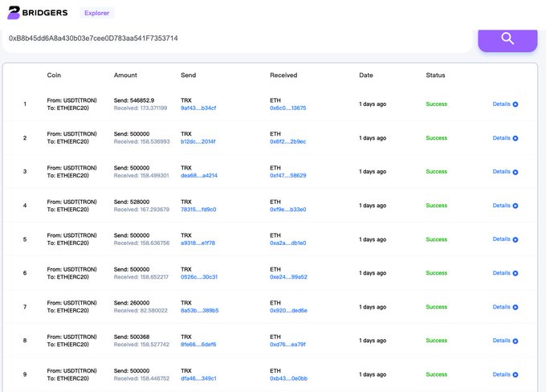Click the purple magnifier search button

pyautogui.click(x=507, y=39)
